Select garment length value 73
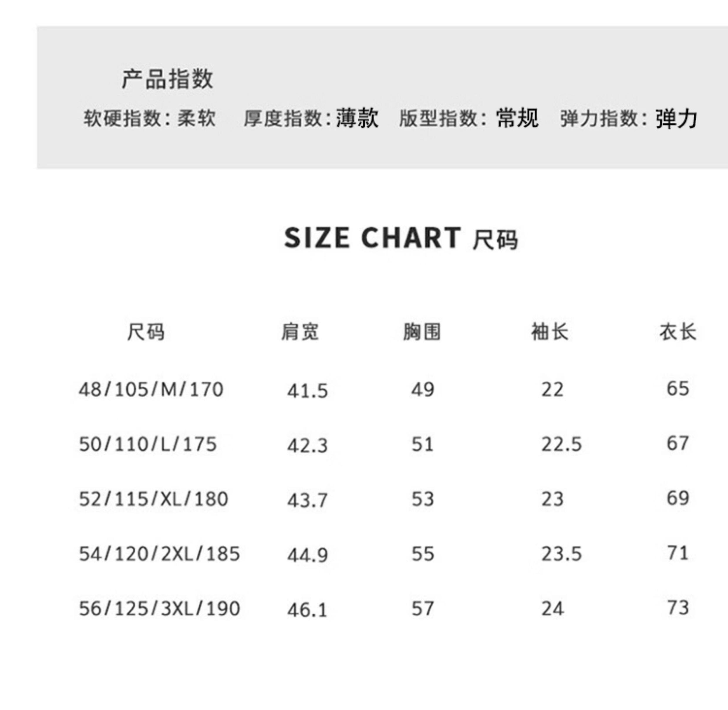Viewport: 728px width, 710px height. [x=678, y=608]
